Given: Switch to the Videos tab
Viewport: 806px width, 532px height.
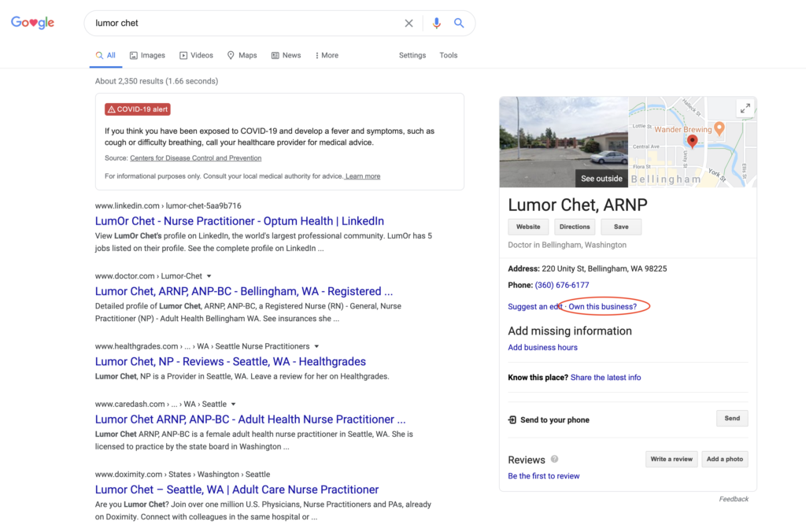Looking at the screenshot, I should [196, 56].
